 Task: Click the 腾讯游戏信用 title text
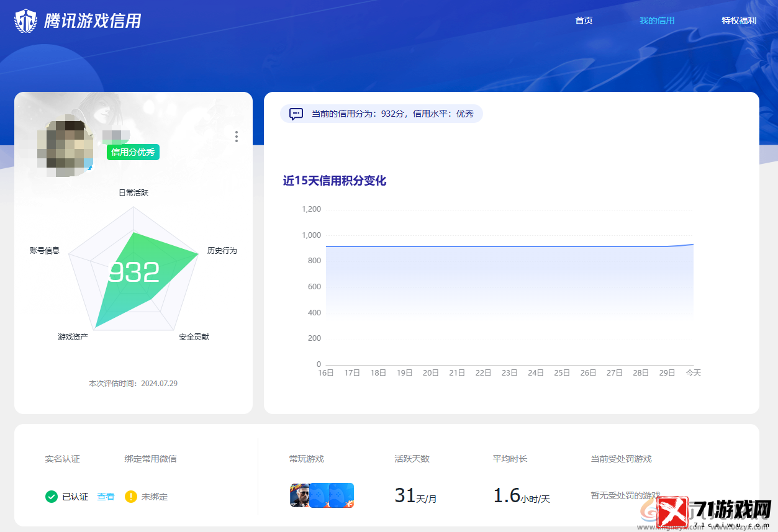pyautogui.click(x=93, y=21)
